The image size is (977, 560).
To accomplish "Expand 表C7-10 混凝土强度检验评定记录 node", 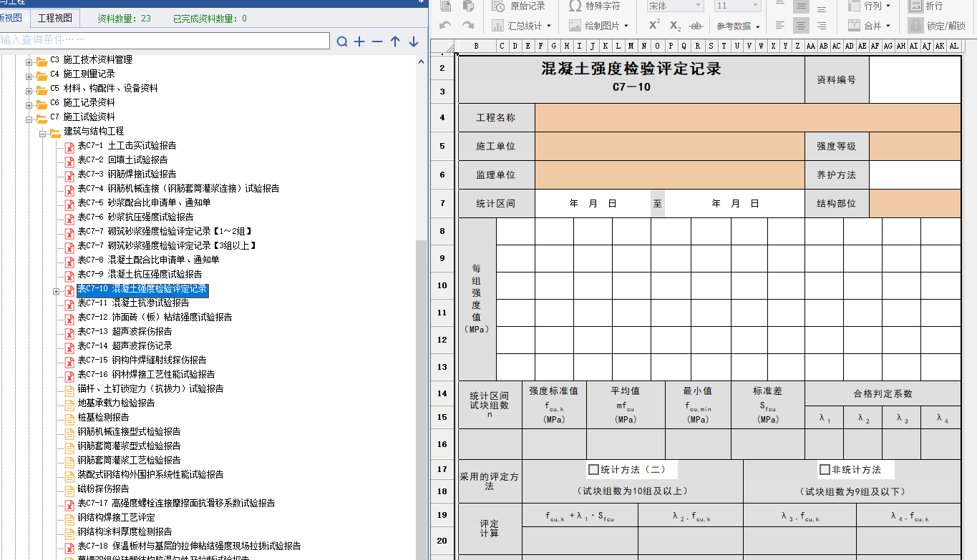I will pyautogui.click(x=57, y=291).
